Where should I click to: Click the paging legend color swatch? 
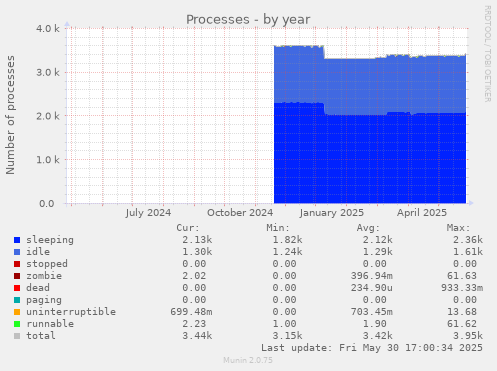[x=17, y=300]
